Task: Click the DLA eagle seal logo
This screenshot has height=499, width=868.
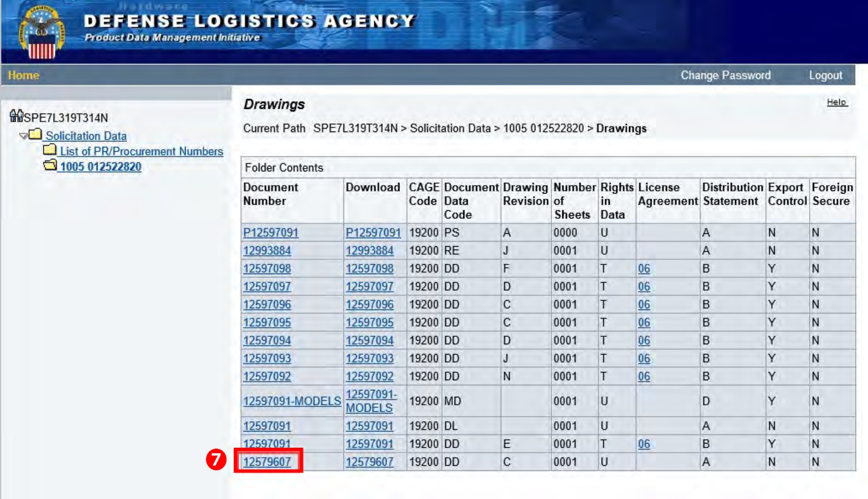Action: (x=42, y=32)
